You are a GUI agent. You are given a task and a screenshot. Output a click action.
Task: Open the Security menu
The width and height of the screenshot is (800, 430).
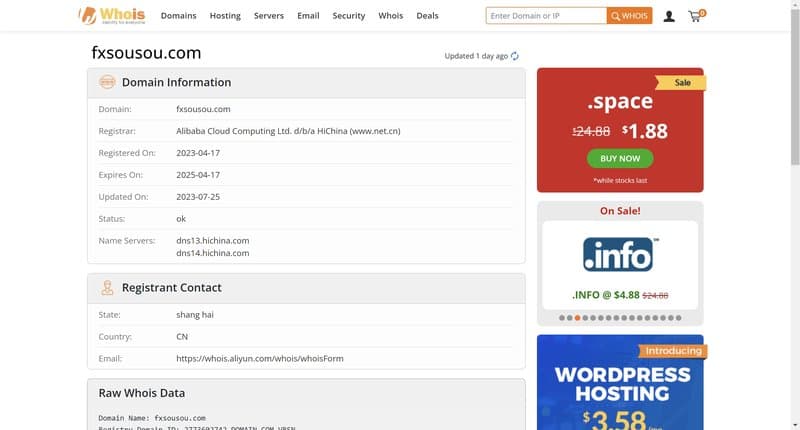(x=349, y=16)
